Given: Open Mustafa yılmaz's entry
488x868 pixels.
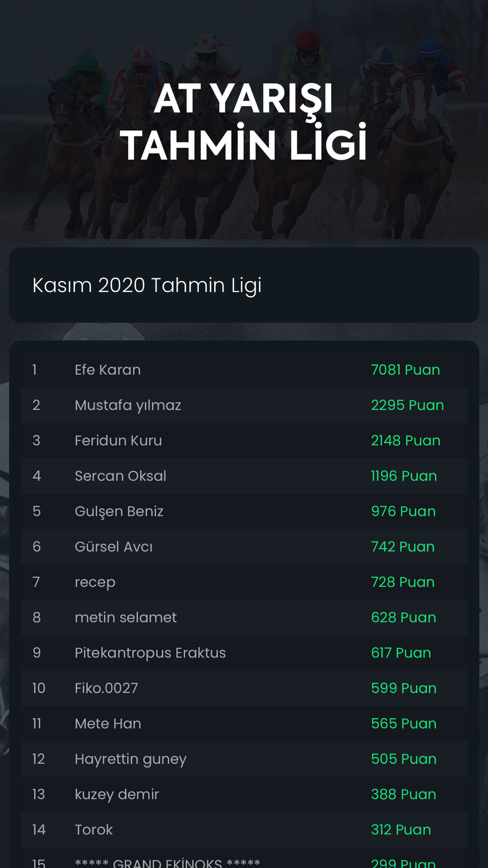Looking at the screenshot, I should click(244, 405).
